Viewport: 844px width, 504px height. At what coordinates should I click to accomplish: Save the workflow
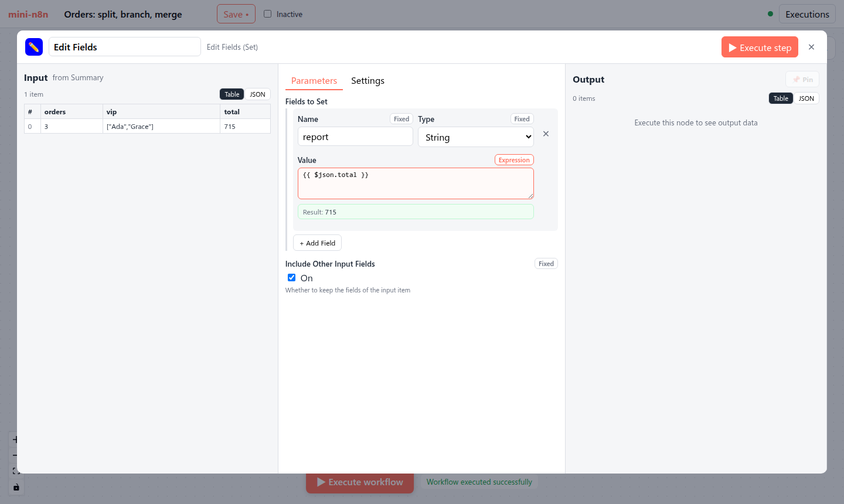236,14
